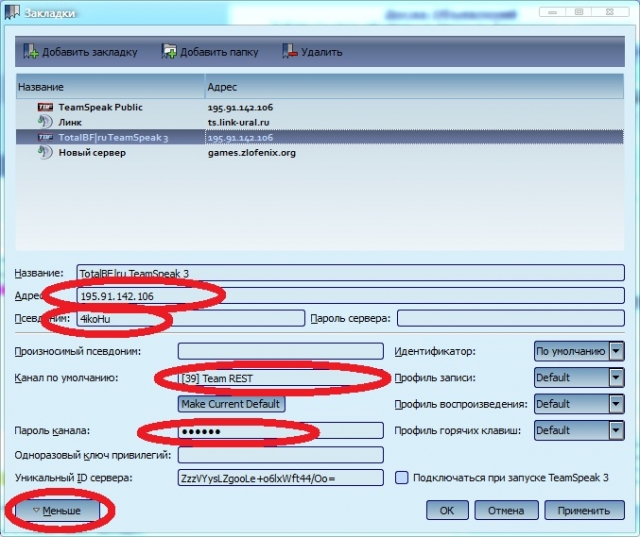Click the Удалить toolbar label

[322, 52]
